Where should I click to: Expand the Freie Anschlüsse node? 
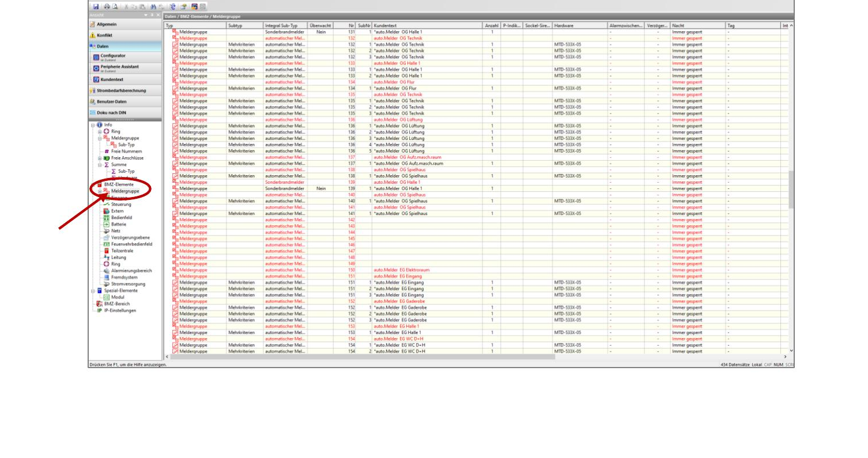point(99,158)
